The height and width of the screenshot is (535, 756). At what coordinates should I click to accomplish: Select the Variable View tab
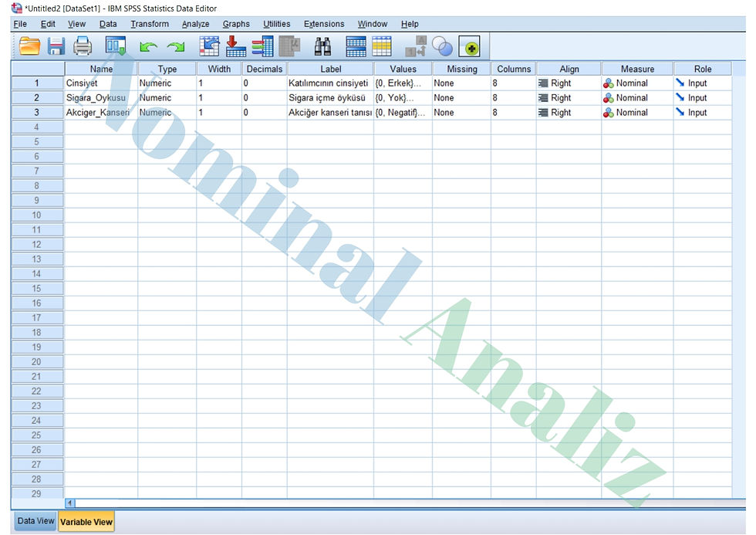pyautogui.click(x=86, y=522)
